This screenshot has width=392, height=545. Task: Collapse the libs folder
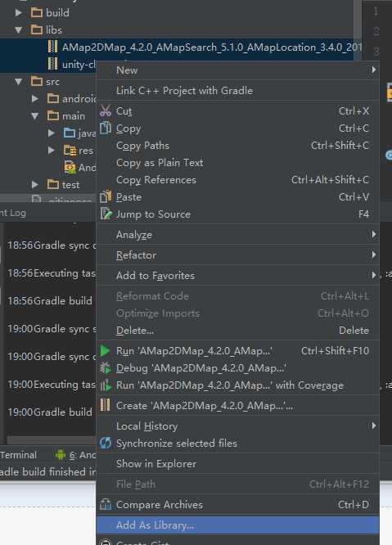pos(19,30)
